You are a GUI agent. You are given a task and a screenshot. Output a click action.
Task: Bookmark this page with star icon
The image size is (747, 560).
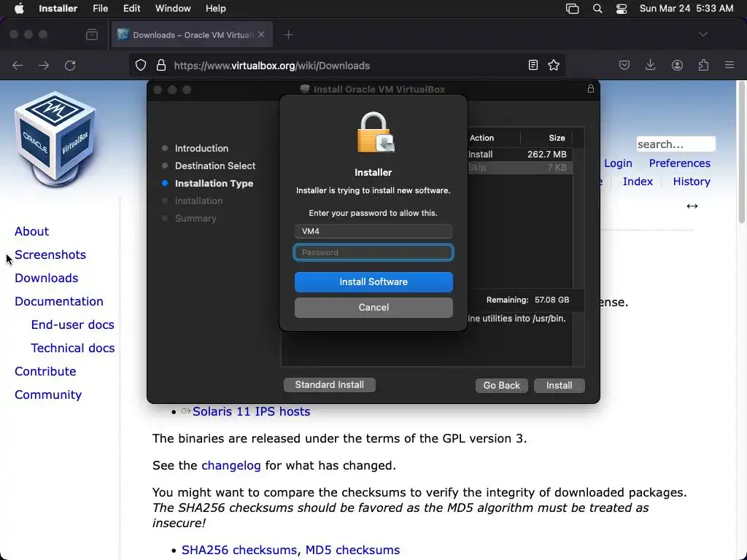point(554,65)
